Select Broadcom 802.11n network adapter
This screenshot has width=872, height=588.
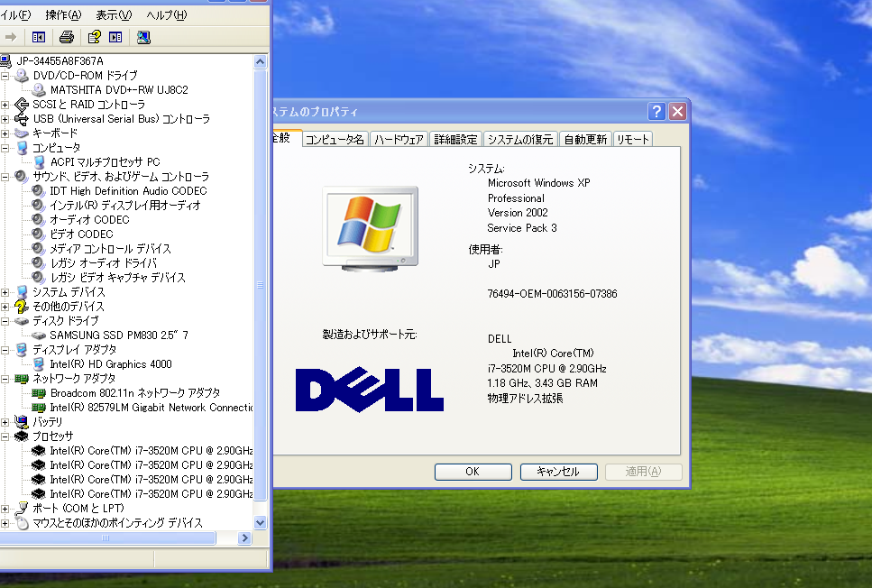click(135, 392)
